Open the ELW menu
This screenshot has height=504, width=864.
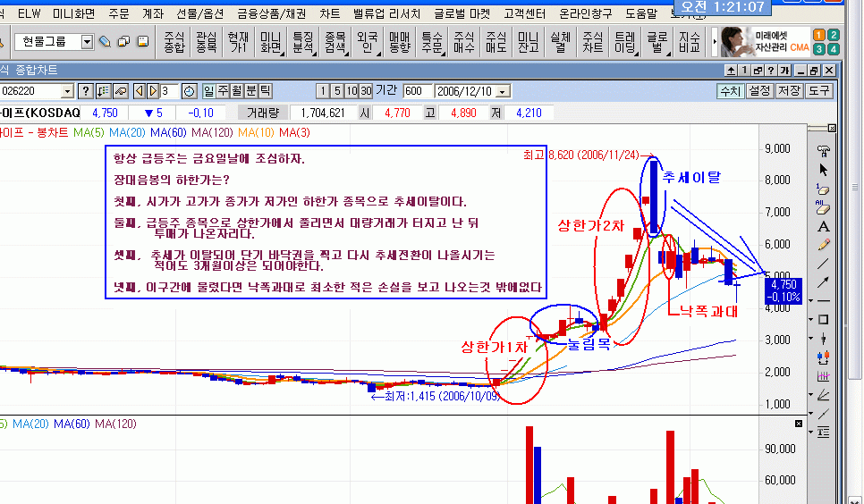30,13
